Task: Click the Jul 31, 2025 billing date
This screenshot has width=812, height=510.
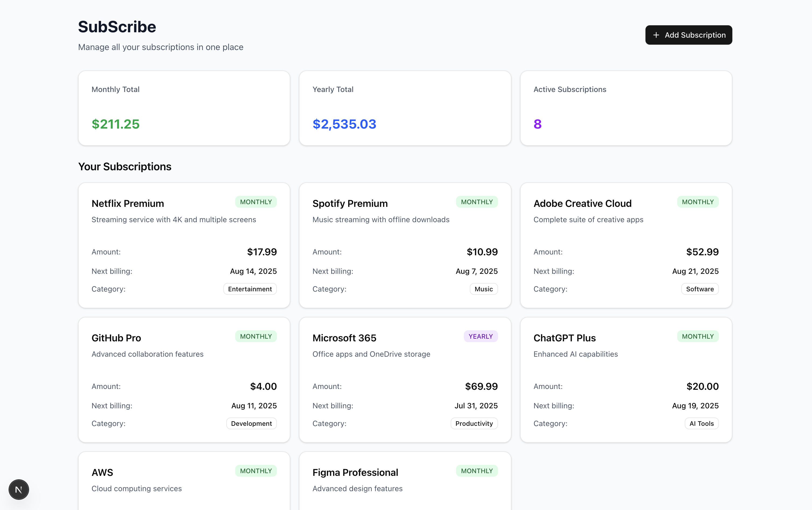Action: tap(476, 406)
